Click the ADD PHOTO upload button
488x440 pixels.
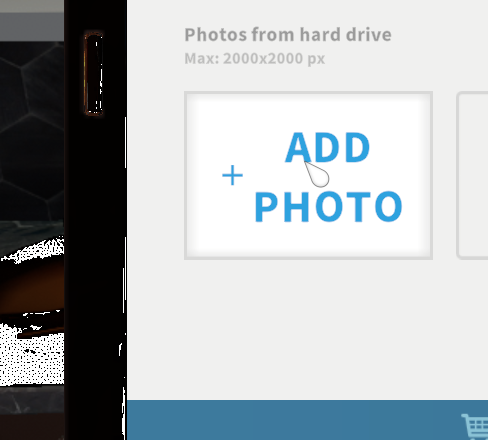tap(308, 175)
